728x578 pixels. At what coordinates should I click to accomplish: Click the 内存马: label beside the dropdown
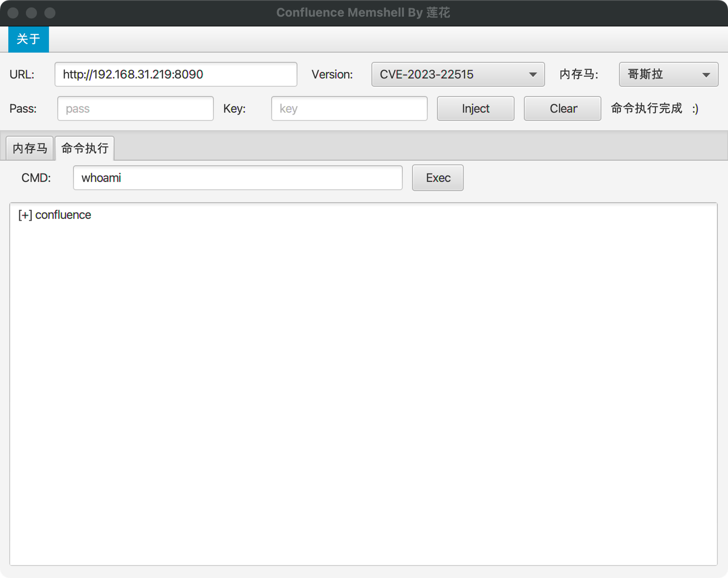pyautogui.click(x=579, y=74)
